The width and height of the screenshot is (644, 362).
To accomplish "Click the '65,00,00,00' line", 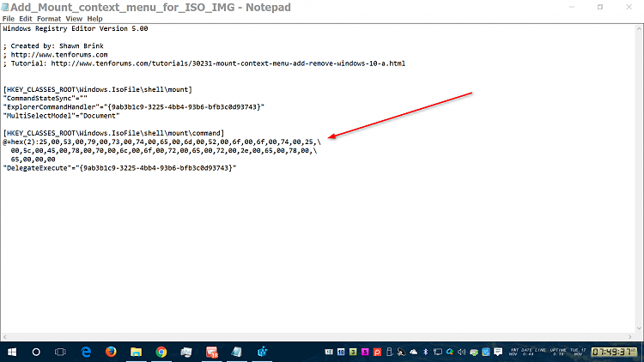I will click(x=33, y=160).
